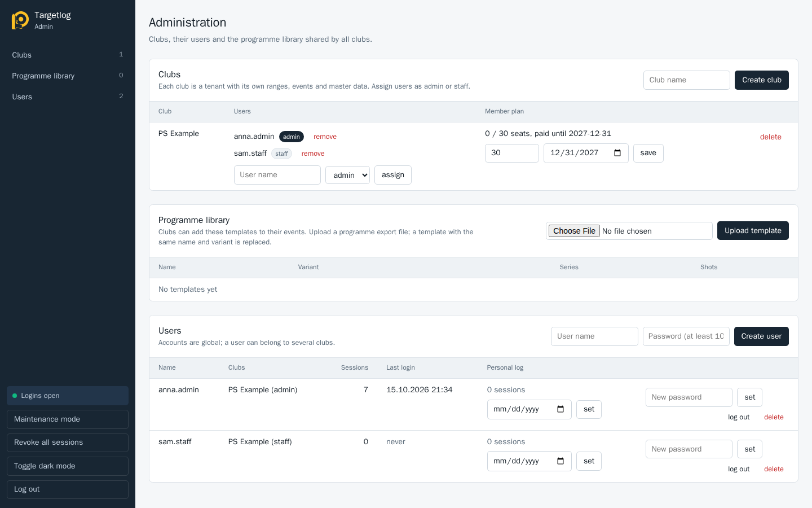
Task: Focus the User name field for club assignment
Action: [x=277, y=175]
